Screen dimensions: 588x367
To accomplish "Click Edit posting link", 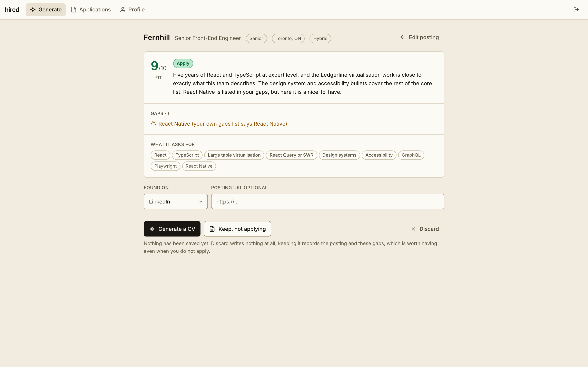I will 420,37.
